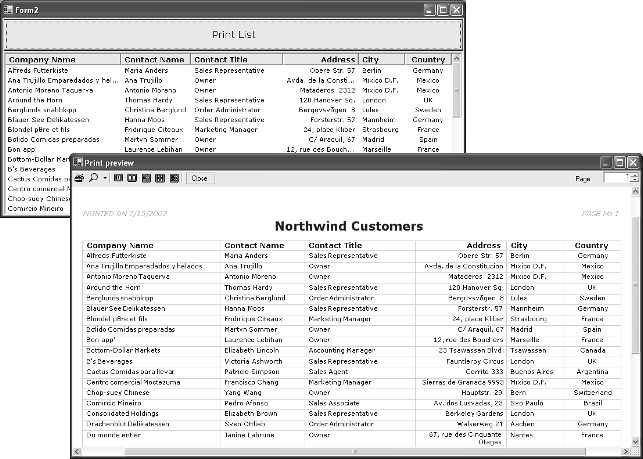Click Fauntleroy Circus address in preview

click(x=475, y=362)
